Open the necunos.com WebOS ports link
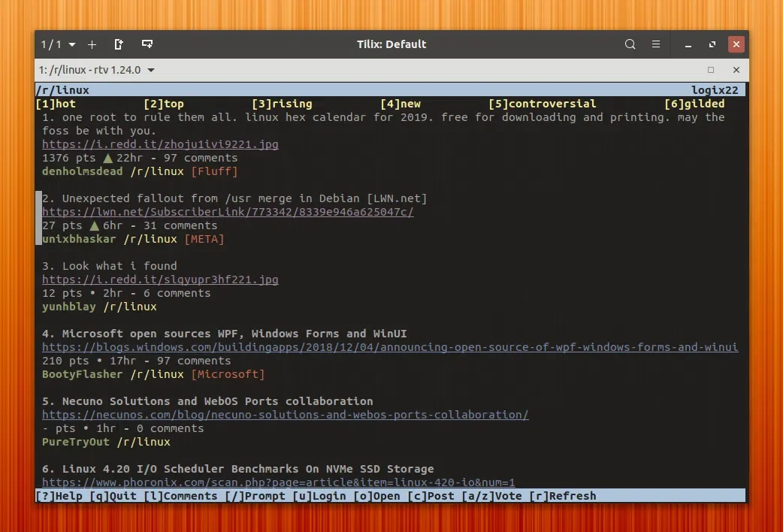Image resolution: width=783 pixels, height=532 pixels. point(285,415)
